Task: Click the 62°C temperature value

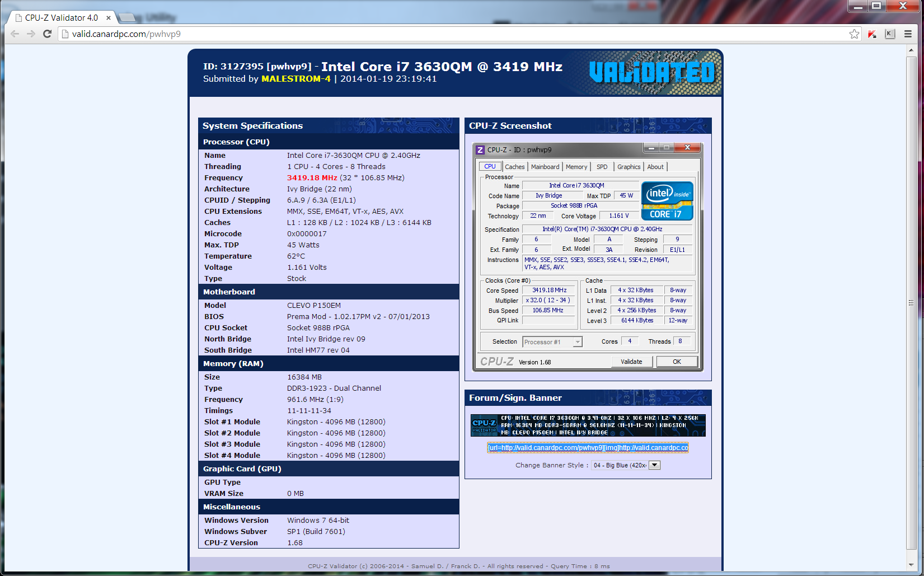Action: click(296, 256)
